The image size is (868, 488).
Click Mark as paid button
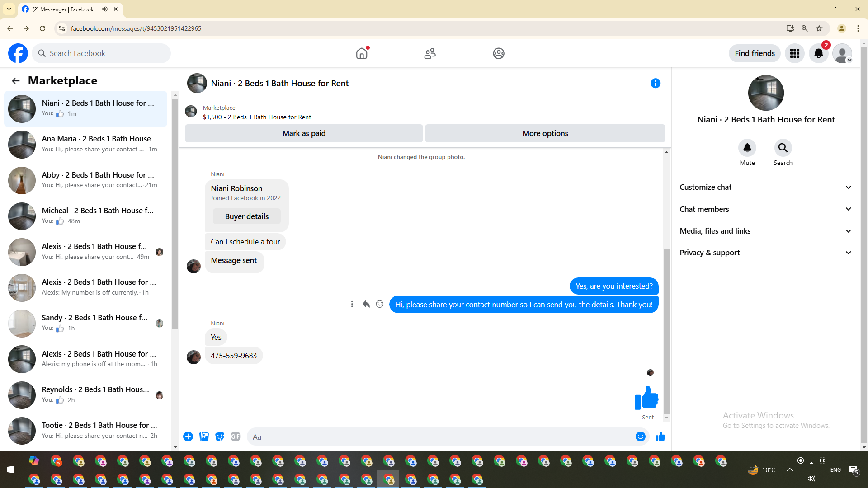click(304, 133)
